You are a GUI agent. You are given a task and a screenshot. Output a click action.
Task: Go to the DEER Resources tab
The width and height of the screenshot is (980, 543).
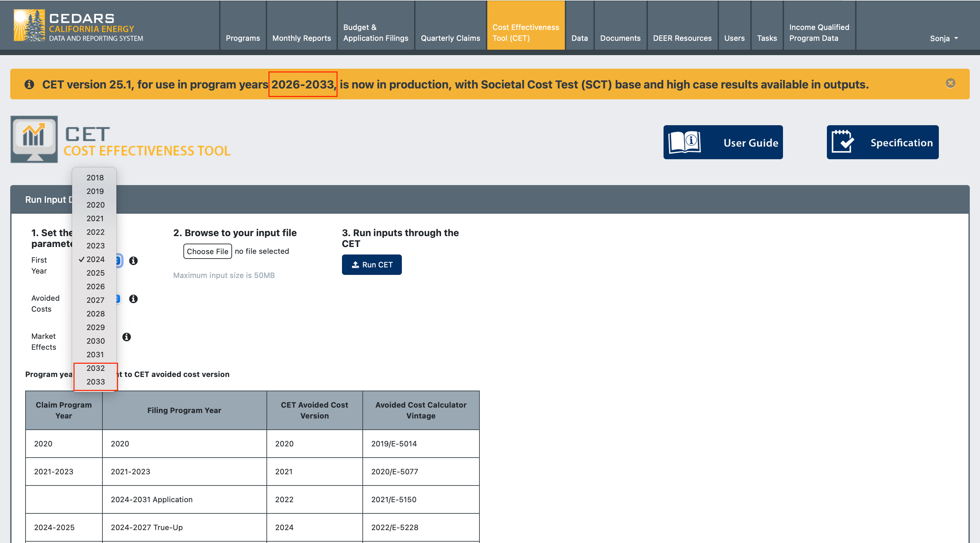tap(682, 38)
